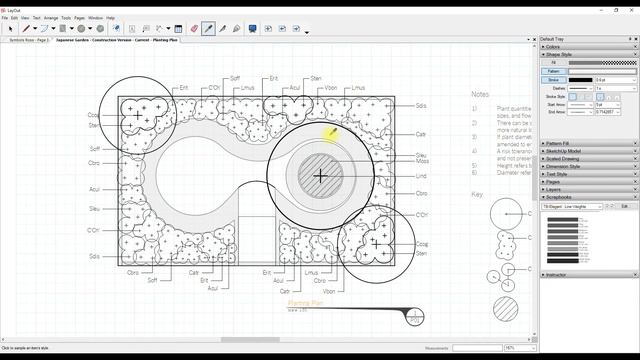This screenshot has height=360, width=640.
Task: Open the Rectangle tool options arrow
Action: point(71,29)
